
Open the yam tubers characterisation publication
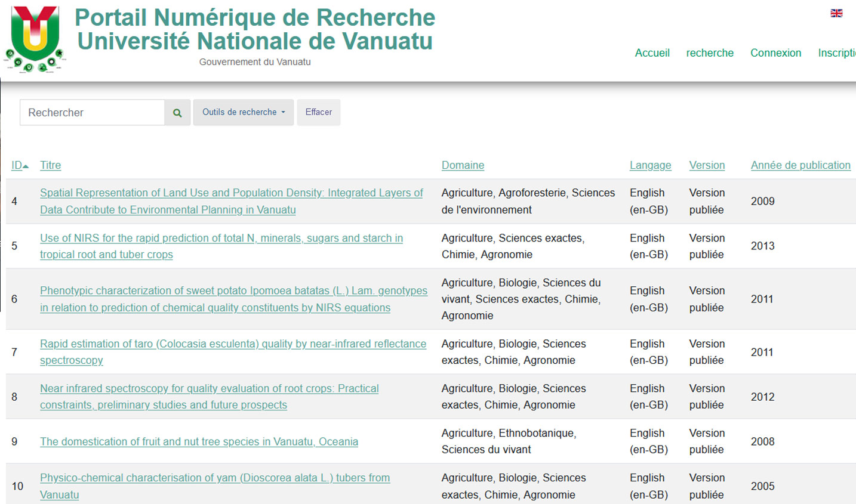214,478
